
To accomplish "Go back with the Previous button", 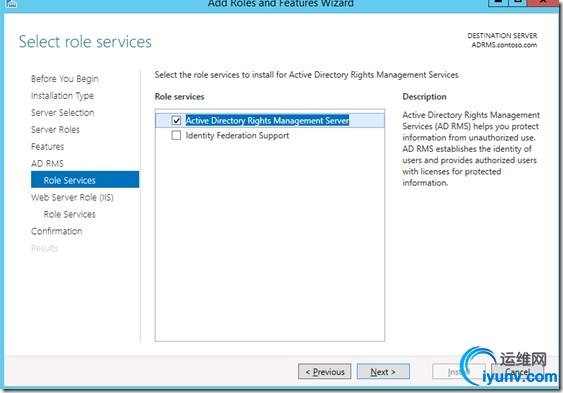I will click(x=325, y=371).
